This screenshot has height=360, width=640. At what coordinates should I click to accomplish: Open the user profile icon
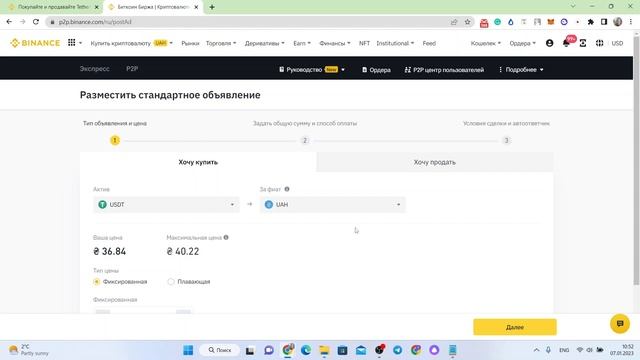(x=549, y=43)
